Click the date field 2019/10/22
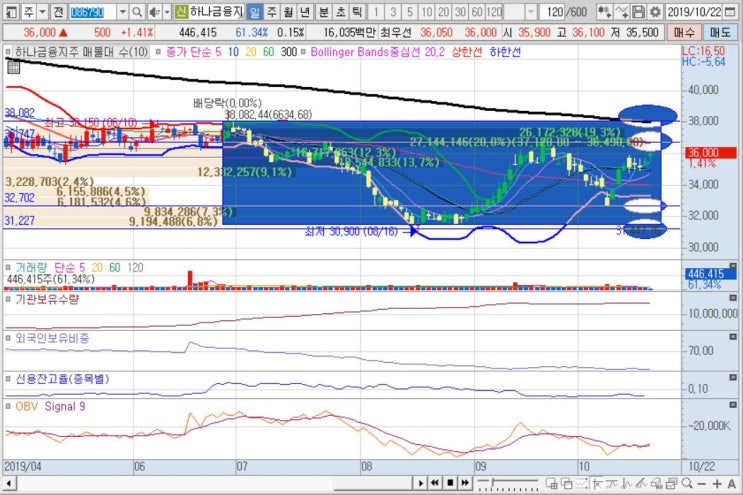Screen dimensions: 743x495 pos(694,11)
